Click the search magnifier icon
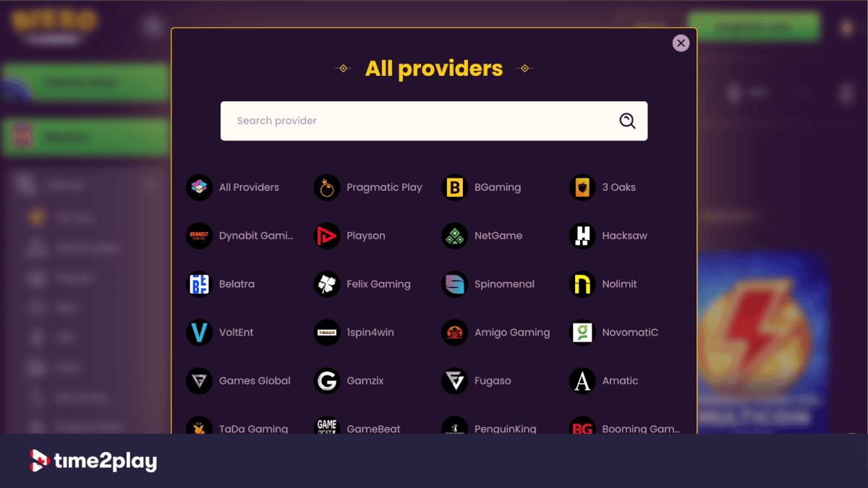868x488 pixels. pyautogui.click(x=627, y=121)
